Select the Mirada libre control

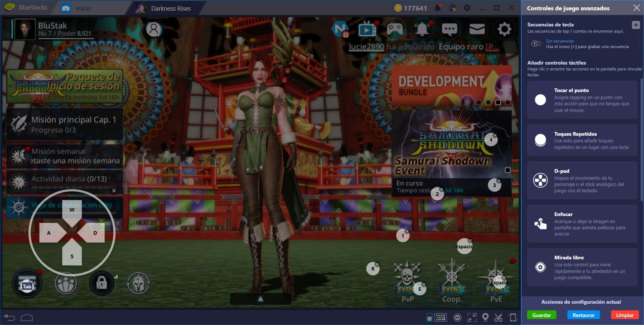point(582,267)
